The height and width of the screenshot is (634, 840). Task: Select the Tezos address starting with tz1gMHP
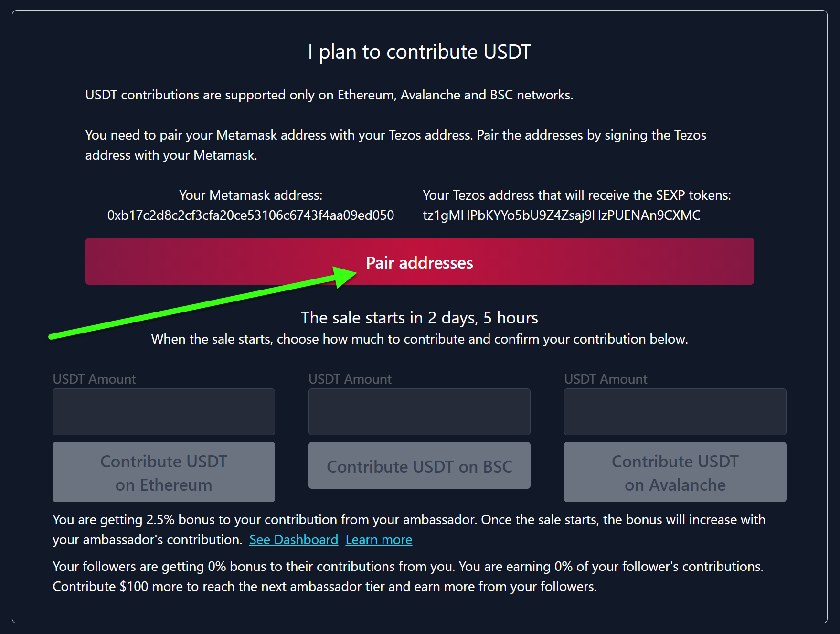[x=562, y=215]
